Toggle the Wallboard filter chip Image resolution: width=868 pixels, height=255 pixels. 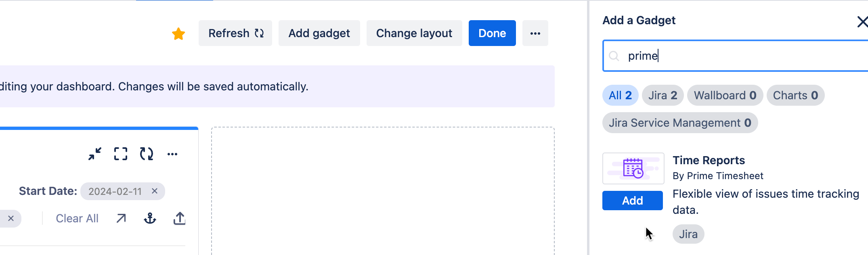click(x=725, y=95)
